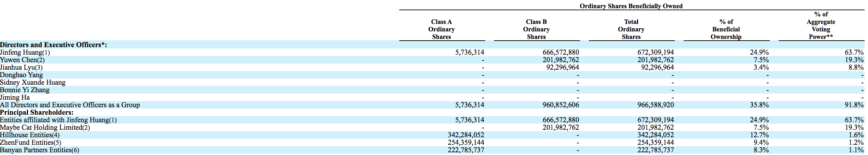The width and height of the screenshot is (868, 155).
Task: Click the 35.8% beneficial ownership value
Action: pos(759,105)
